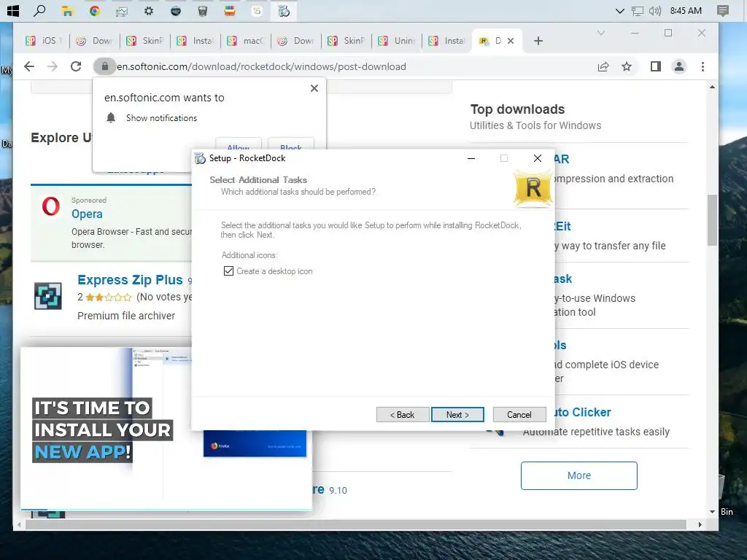Open the Windows notification center icon

pyautogui.click(x=723, y=11)
